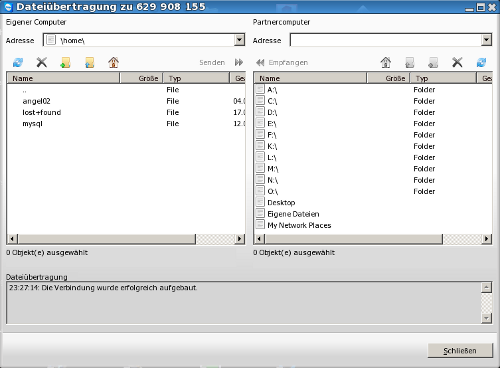The image size is (500, 368).
Task: Select drive F:\ on partner computer
Action: coord(373,135)
